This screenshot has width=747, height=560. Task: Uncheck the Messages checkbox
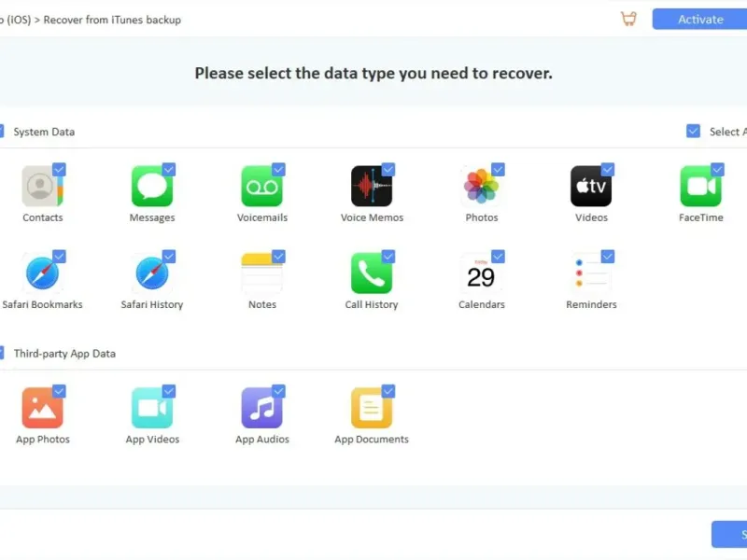pos(169,170)
